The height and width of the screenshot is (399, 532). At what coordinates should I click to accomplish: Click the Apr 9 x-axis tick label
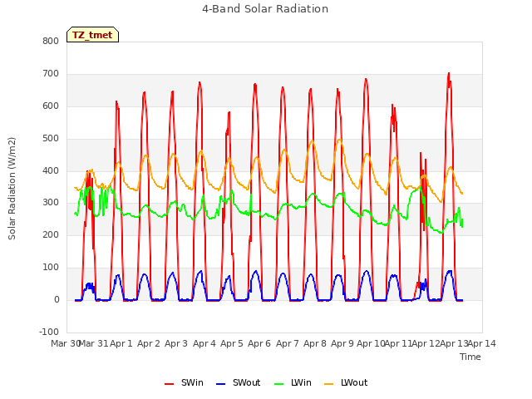click(342, 343)
